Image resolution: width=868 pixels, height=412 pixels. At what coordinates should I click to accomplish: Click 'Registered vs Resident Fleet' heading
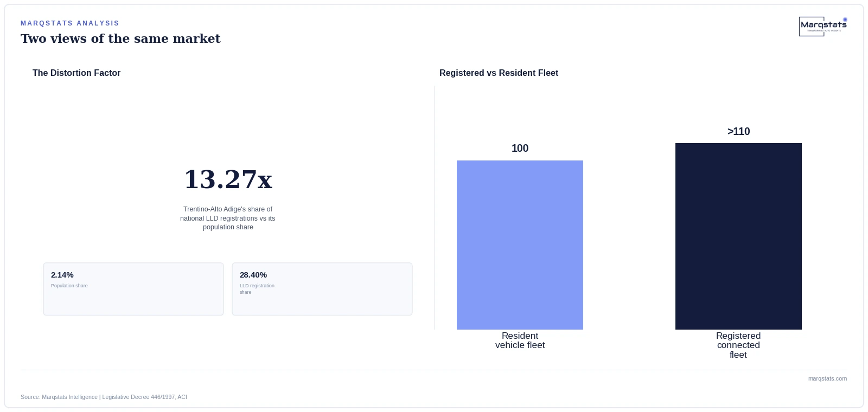[499, 73]
